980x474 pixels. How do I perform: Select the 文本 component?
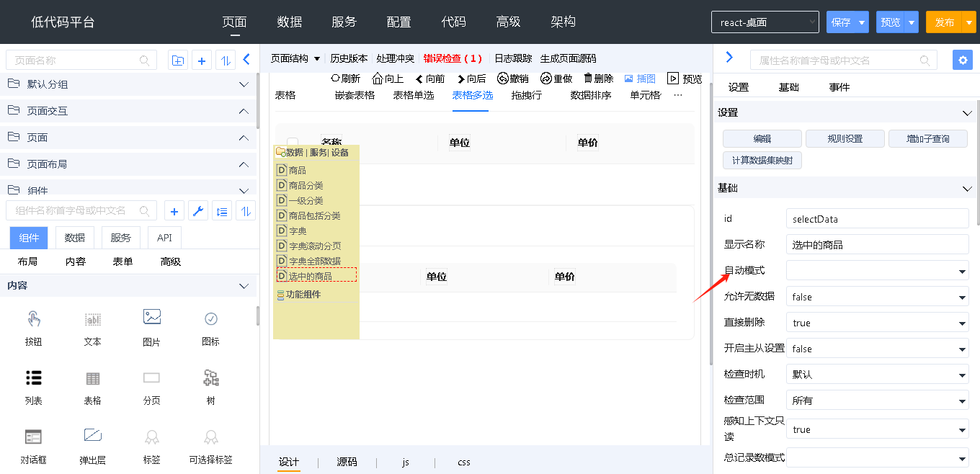click(x=92, y=328)
